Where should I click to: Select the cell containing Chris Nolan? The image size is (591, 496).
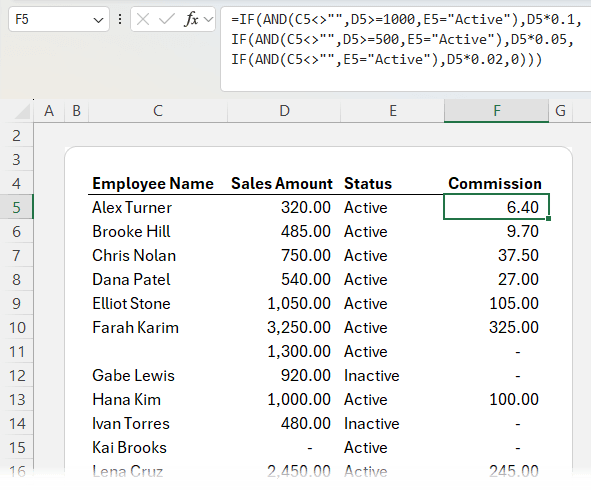(x=158, y=256)
